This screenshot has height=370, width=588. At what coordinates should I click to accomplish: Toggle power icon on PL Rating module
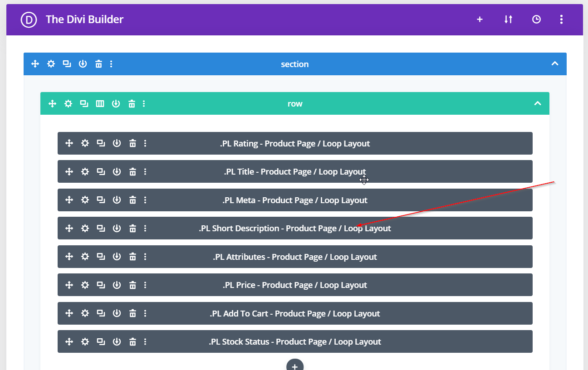tap(117, 143)
